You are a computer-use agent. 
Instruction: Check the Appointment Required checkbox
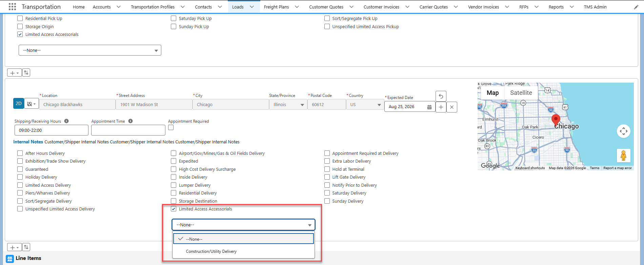click(x=171, y=128)
